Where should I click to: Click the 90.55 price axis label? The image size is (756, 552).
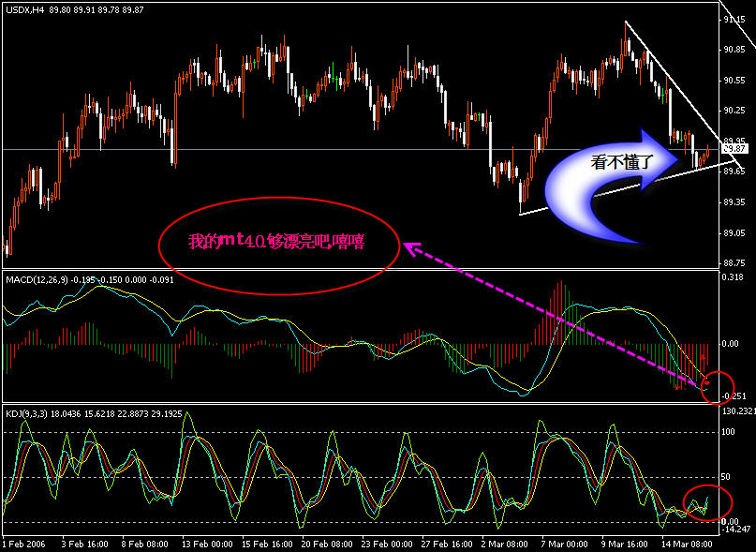point(734,81)
